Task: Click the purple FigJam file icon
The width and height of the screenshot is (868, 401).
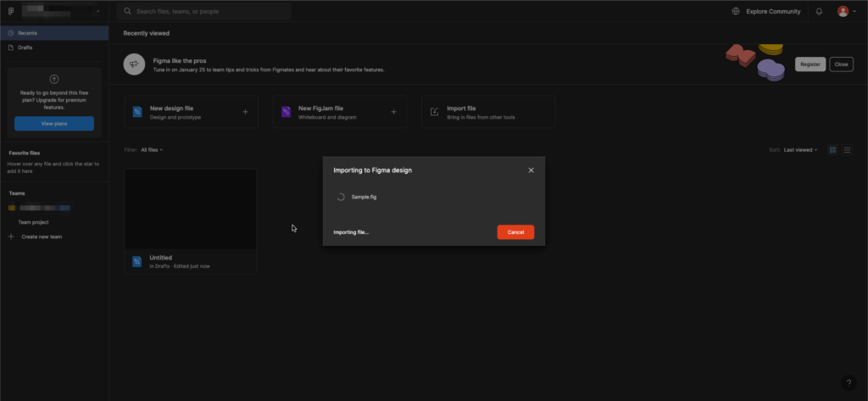Action: point(286,112)
